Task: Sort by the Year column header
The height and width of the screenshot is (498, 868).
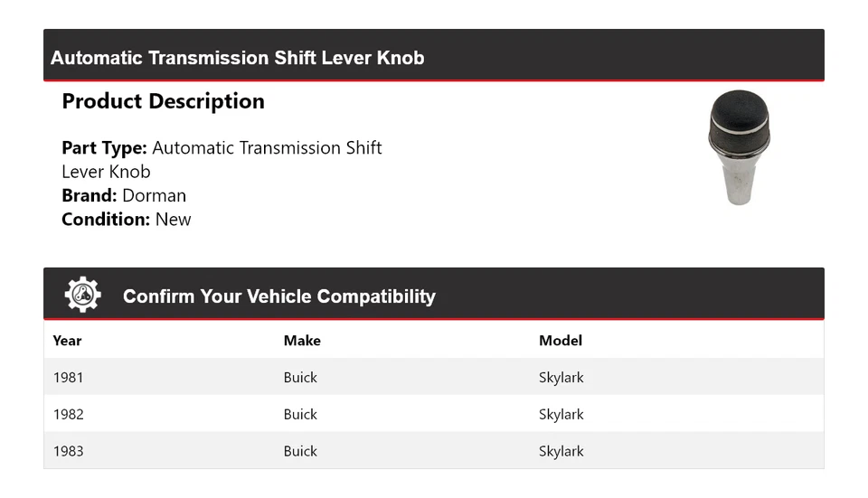Action: click(x=67, y=341)
